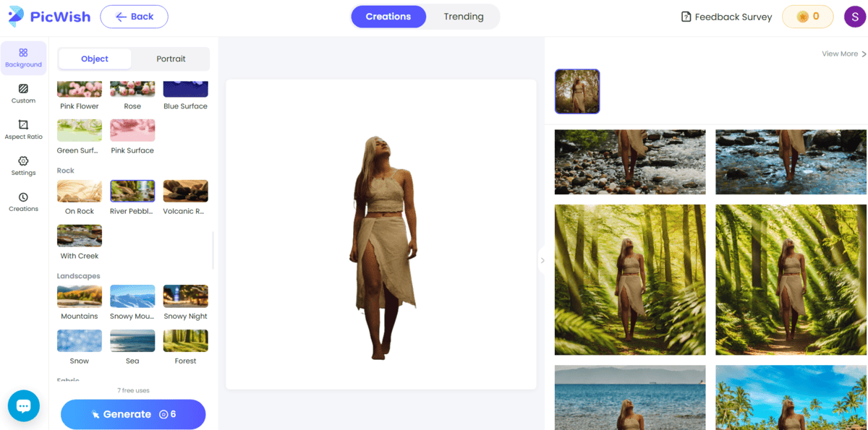Check the coin credits balance
Viewport: 868px width, 430px height.
coord(807,17)
